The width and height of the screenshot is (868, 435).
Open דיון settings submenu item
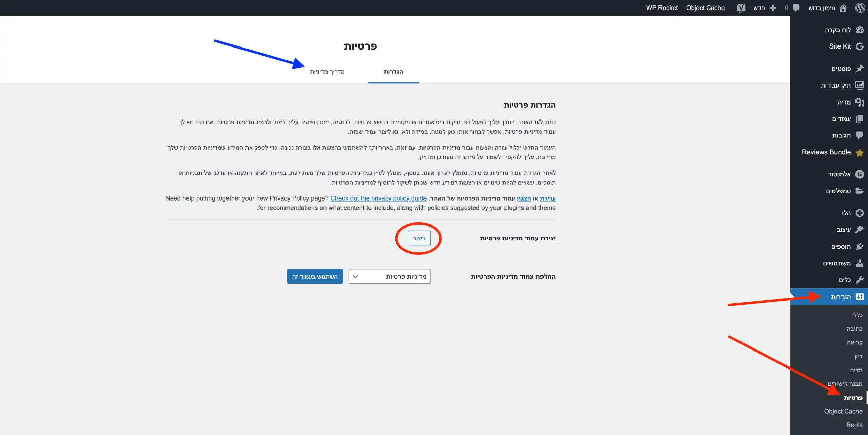[x=859, y=356]
